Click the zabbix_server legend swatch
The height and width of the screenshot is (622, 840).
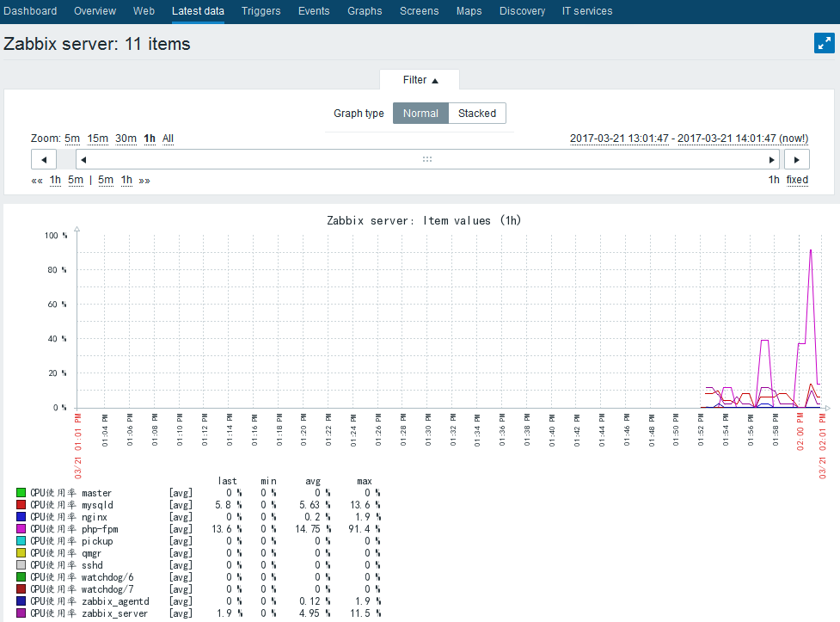[x=21, y=613]
